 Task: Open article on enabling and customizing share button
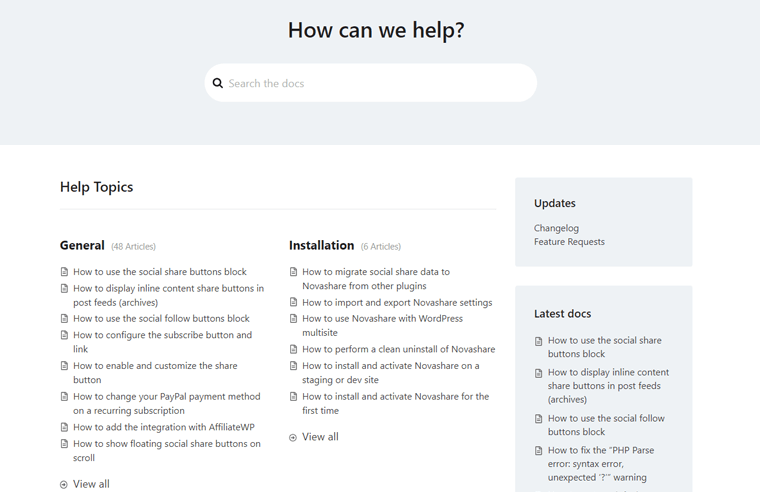pos(155,372)
